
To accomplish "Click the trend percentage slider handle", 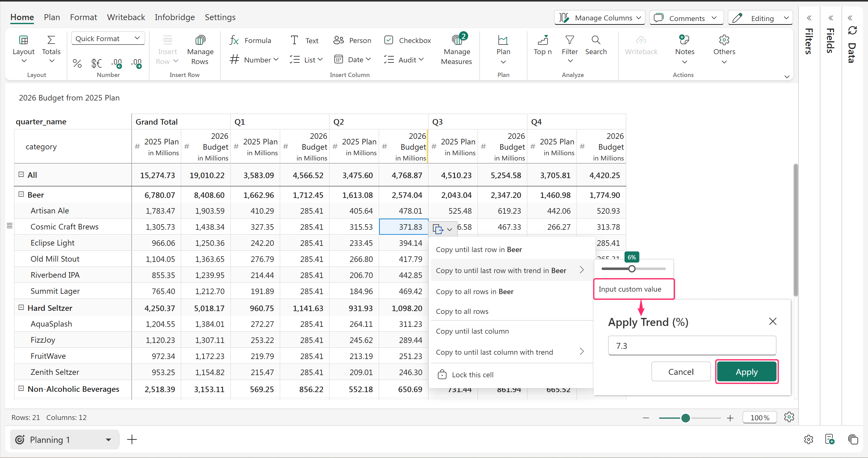I will coord(632,269).
